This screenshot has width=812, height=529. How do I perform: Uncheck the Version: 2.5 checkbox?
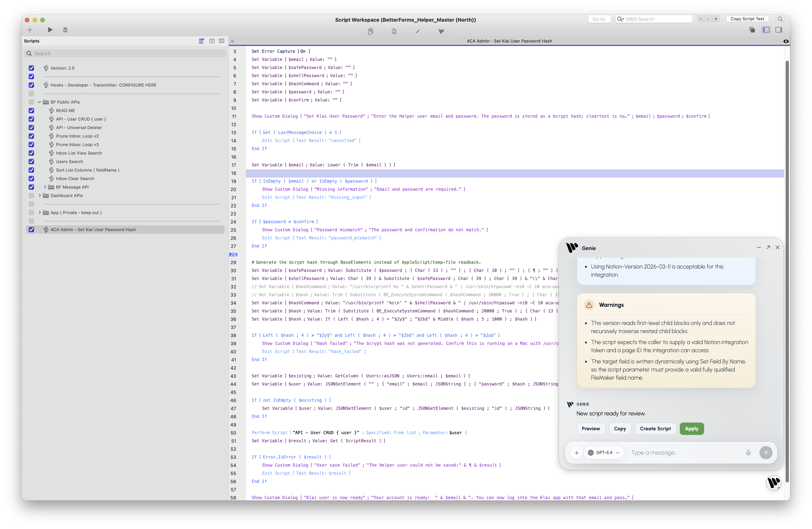31,68
